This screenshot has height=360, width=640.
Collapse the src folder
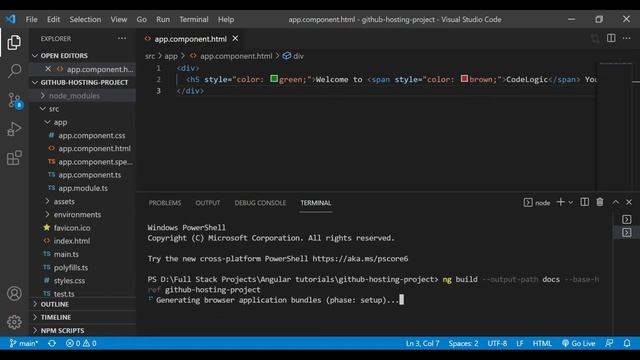pyautogui.click(x=50, y=109)
